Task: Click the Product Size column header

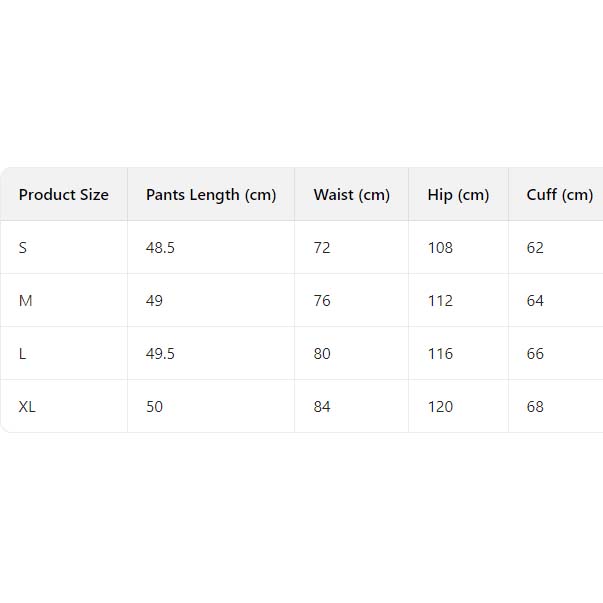Action: point(63,195)
